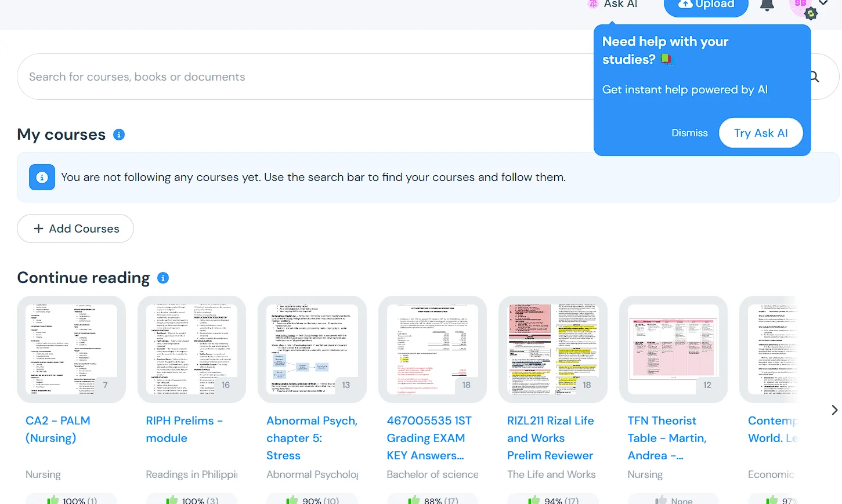Image resolution: width=842 pixels, height=504 pixels.
Task: Open RIZL211 Rizal Life thumbnail
Action: 553,349
